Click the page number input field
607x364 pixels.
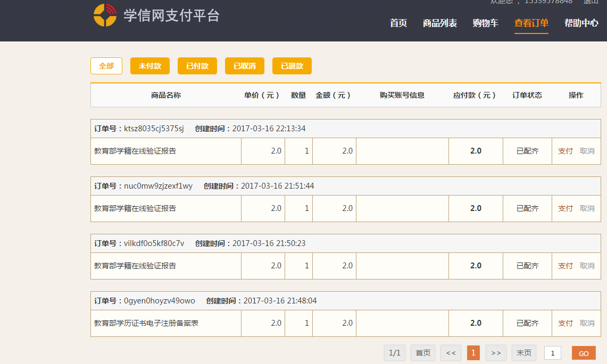(552, 352)
